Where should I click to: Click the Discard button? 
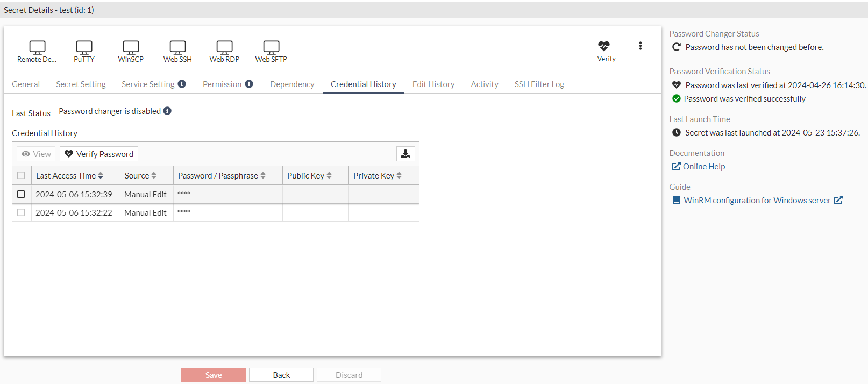(x=349, y=375)
